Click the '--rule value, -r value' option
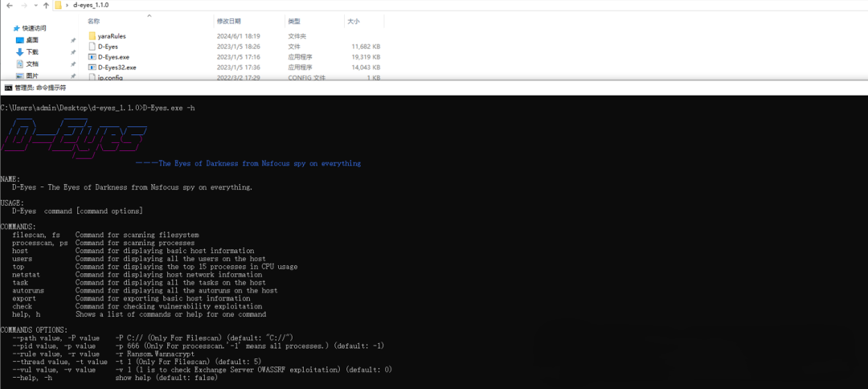 tap(55, 354)
